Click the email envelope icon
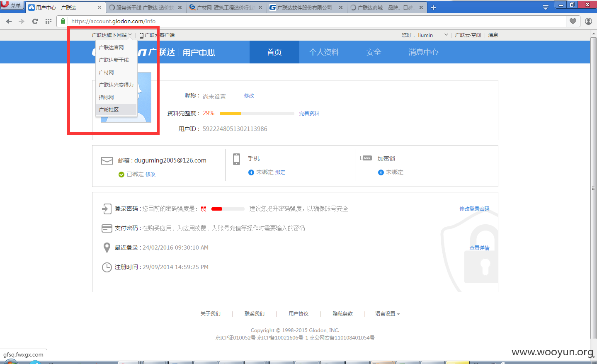The height and width of the screenshot is (364, 597). (107, 161)
